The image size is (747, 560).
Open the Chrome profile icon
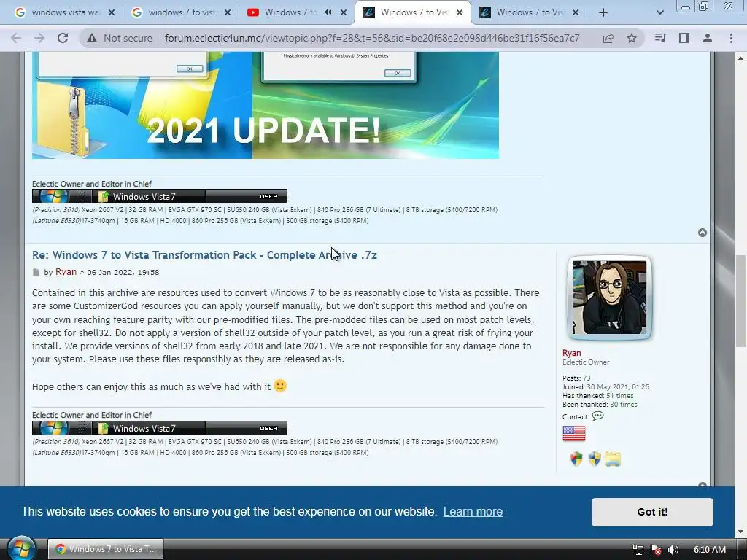(708, 38)
